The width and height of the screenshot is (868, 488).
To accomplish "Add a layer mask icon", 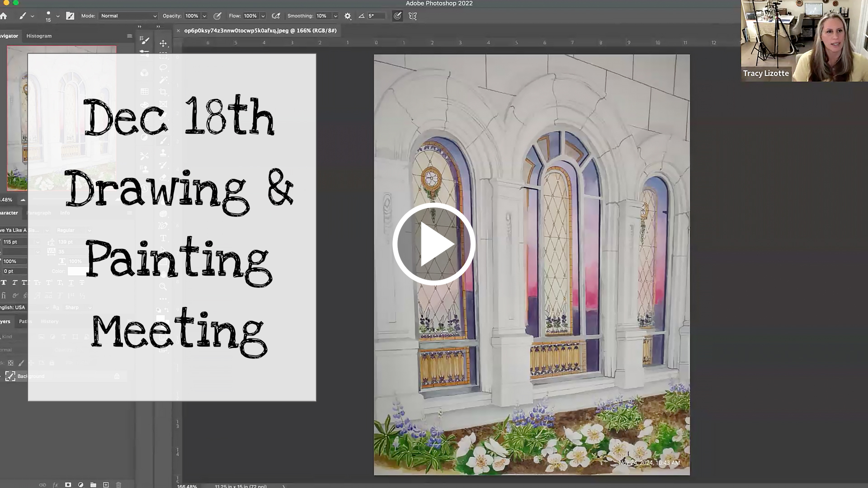I will pos(68,485).
